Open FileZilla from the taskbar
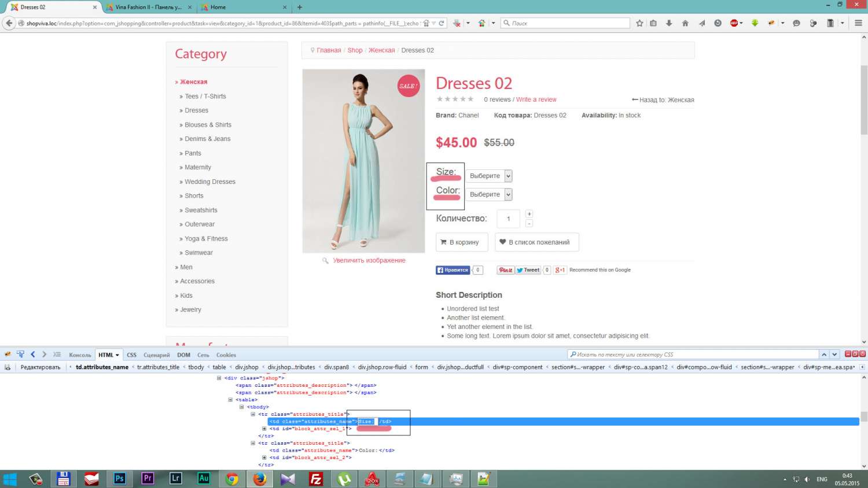 point(316,479)
